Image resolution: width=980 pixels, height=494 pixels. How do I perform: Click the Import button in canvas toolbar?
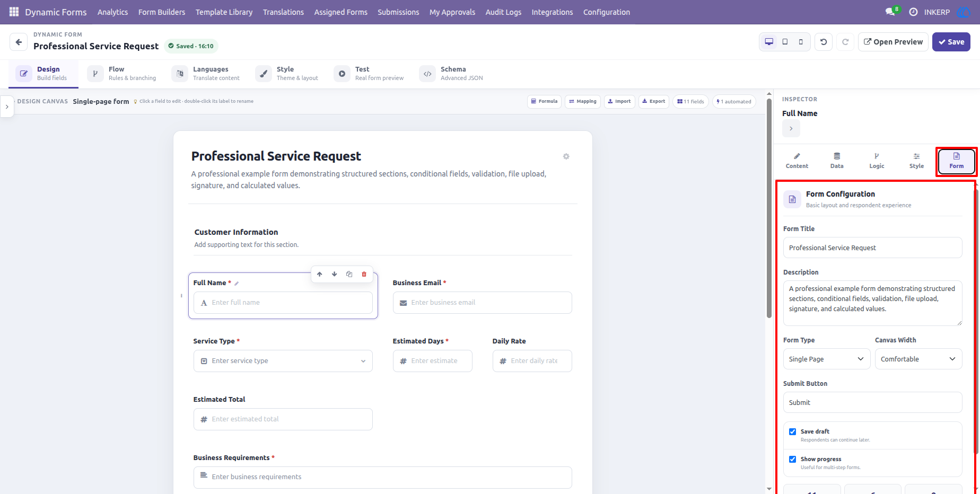(619, 101)
